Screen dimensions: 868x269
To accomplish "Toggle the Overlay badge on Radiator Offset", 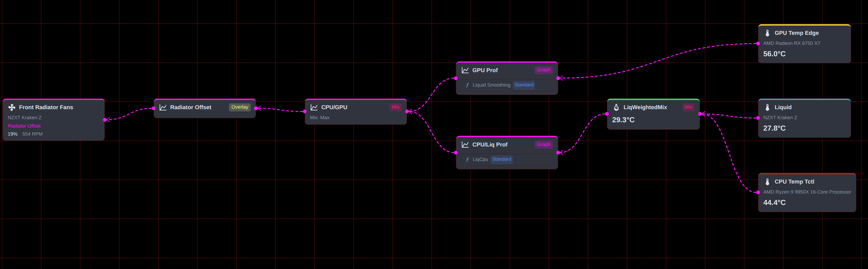I will point(240,107).
